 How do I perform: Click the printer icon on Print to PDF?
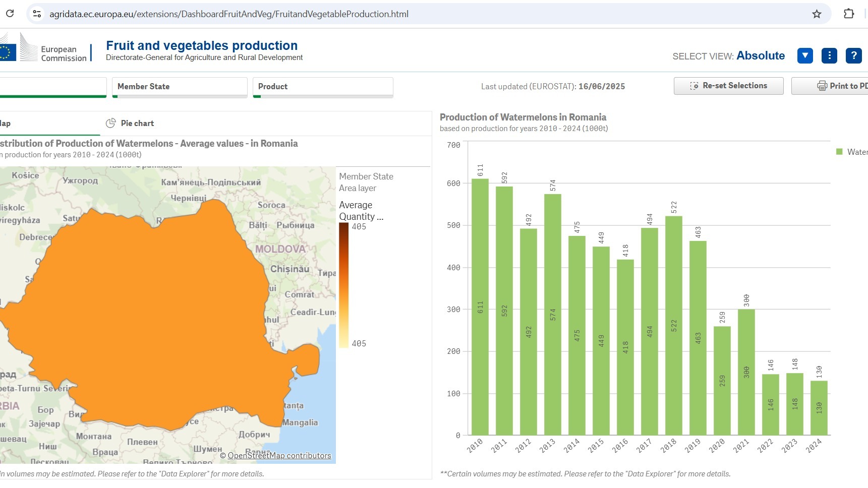[822, 86]
